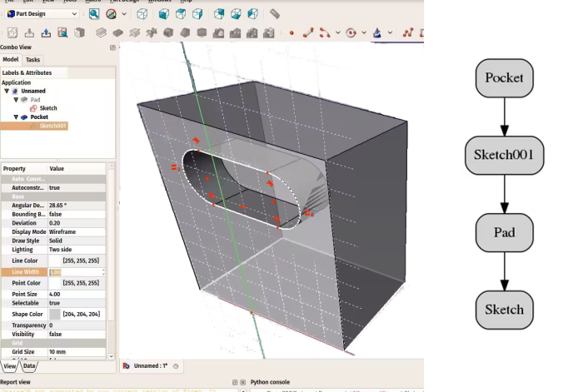
Task: Click the greyed Create sketch icon
Action: click(12, 32)
